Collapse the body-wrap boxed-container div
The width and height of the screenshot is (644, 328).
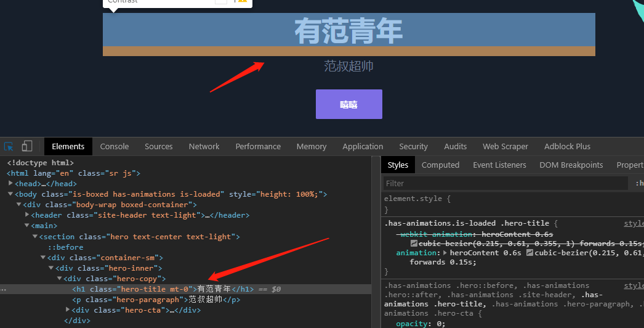click(x=18, y=205)
